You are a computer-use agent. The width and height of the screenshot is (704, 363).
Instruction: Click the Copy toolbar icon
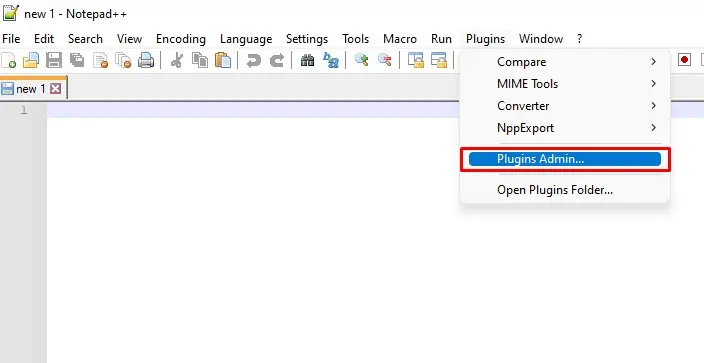pos(200,60)
